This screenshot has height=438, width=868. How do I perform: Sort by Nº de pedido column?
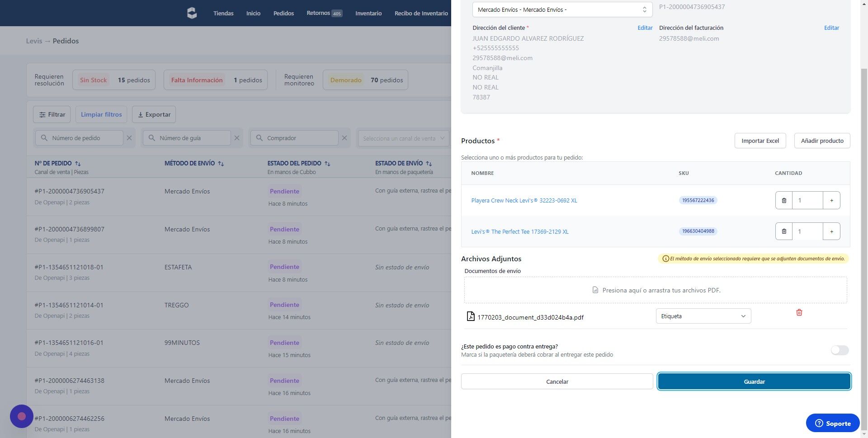(x=78, y=164)
